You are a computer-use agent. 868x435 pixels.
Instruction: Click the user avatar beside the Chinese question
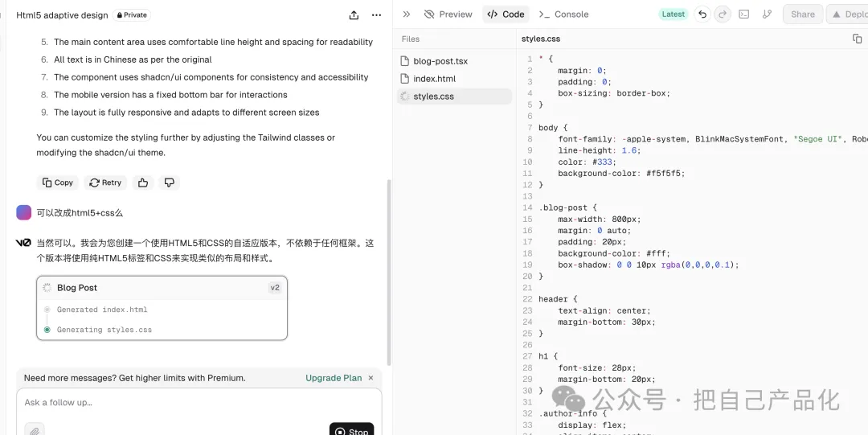pos(24,212)
